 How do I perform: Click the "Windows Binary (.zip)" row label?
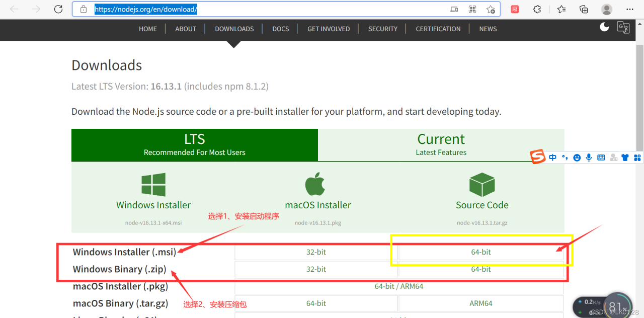(x=119, y=269)
